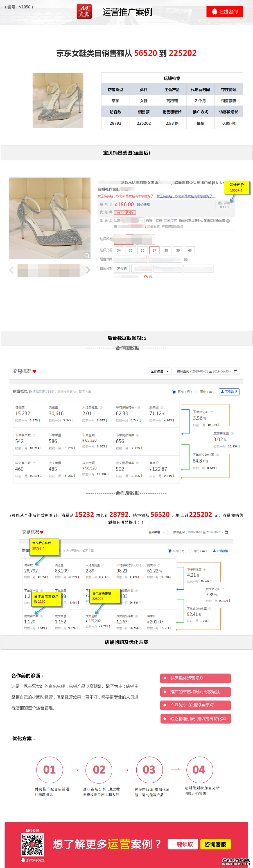Click the 满300享9折 coupon tag
This screenshot has height=868, width=253.
coord(125,212)
